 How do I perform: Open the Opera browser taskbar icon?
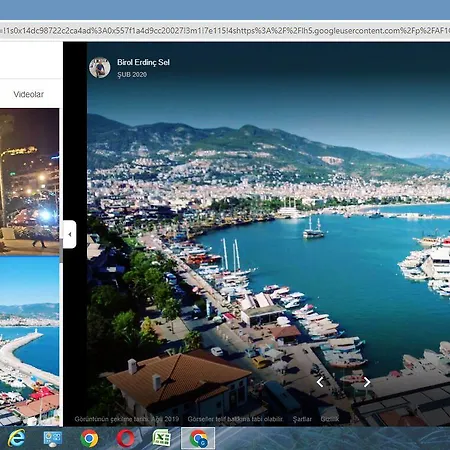tap(125, 438)
